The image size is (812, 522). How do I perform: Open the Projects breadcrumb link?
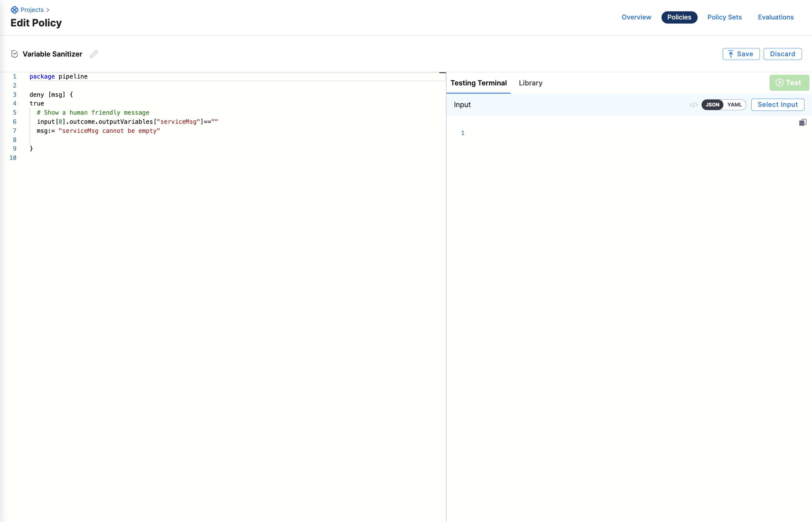click(x=32, y=10)
